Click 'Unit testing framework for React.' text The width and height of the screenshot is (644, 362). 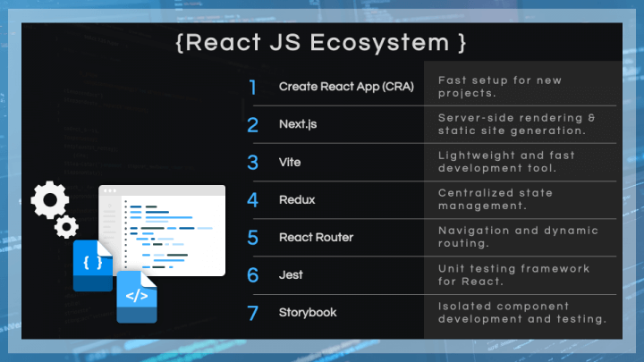[x=513, y=275]
